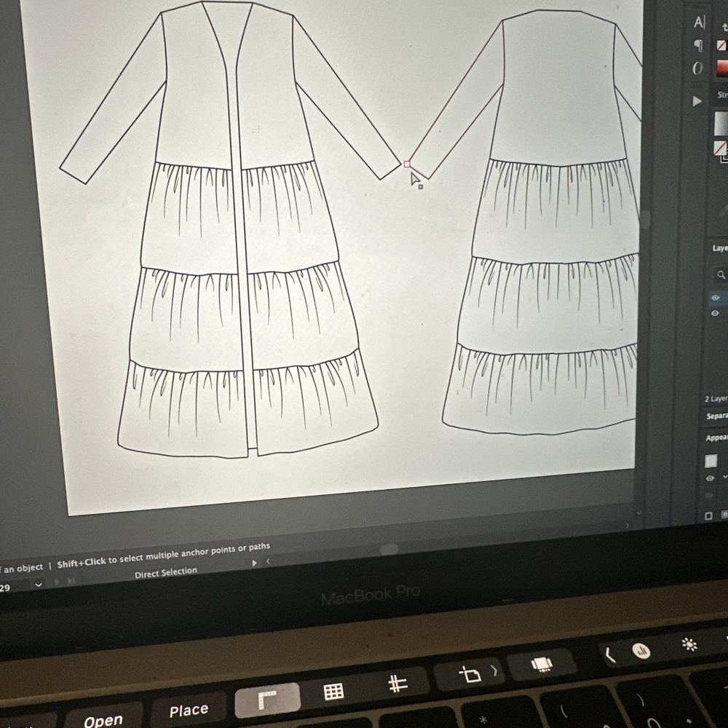Viewport: 728px width, 728px height.
Task: Click the search icon in Layers panel
Action: click(x=721, y=275)
